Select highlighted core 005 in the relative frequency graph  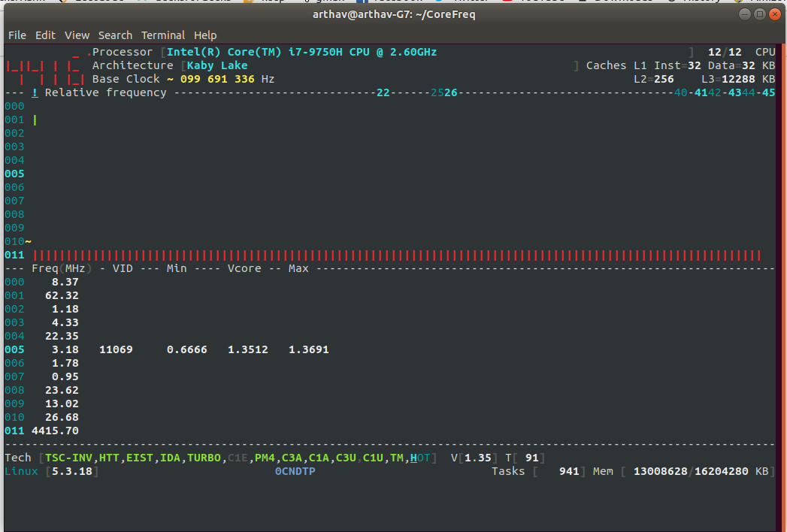(x=14, y=174)
